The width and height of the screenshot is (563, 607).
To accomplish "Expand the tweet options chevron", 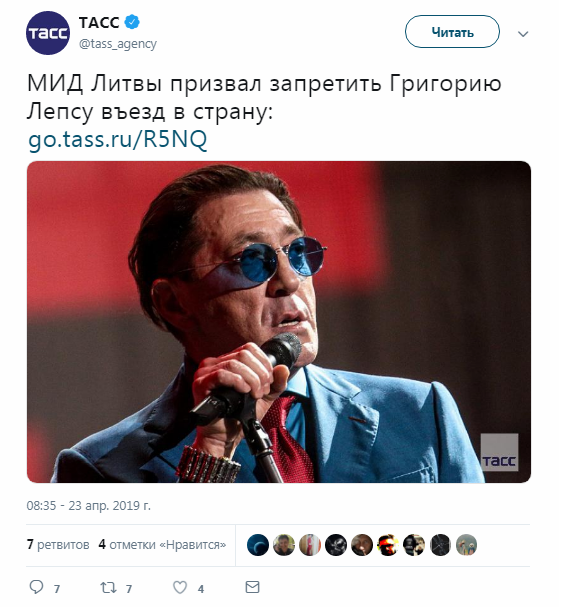I will pos(523,34).
